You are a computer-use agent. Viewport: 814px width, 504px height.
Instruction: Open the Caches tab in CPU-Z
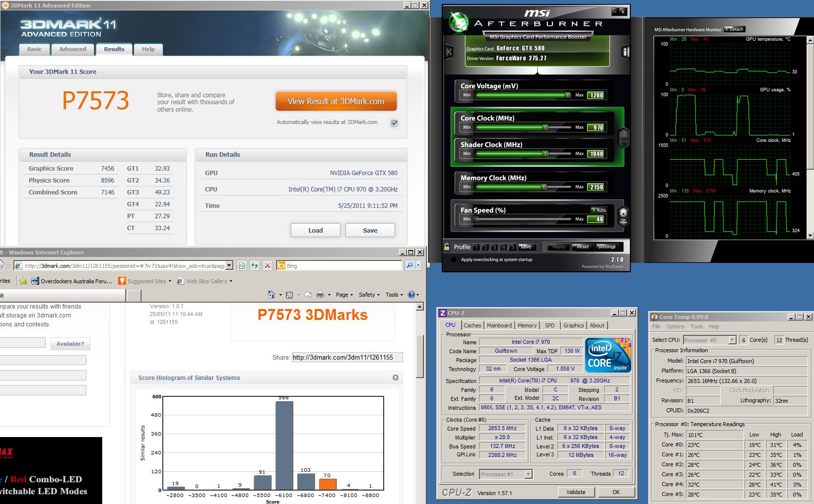472,325
